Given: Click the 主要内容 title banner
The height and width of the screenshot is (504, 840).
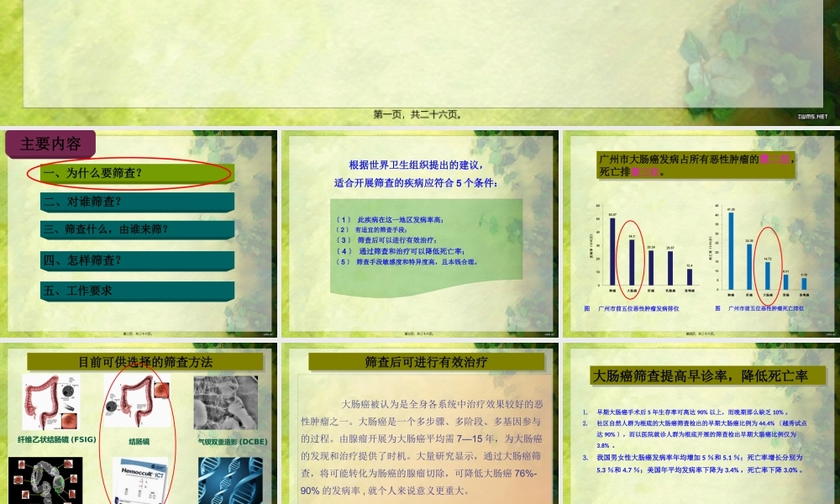Looking at the screenshot, I should coord(51,144).
